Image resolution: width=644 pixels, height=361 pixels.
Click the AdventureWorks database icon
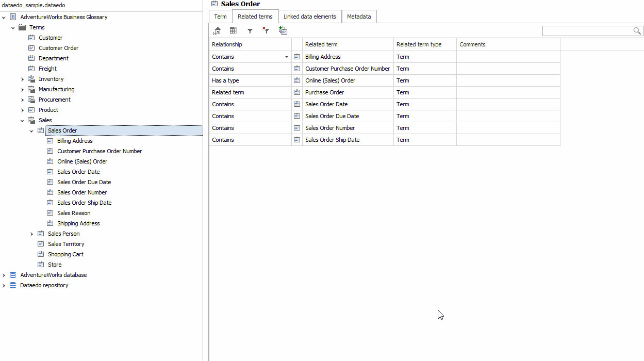coord(13,275)
